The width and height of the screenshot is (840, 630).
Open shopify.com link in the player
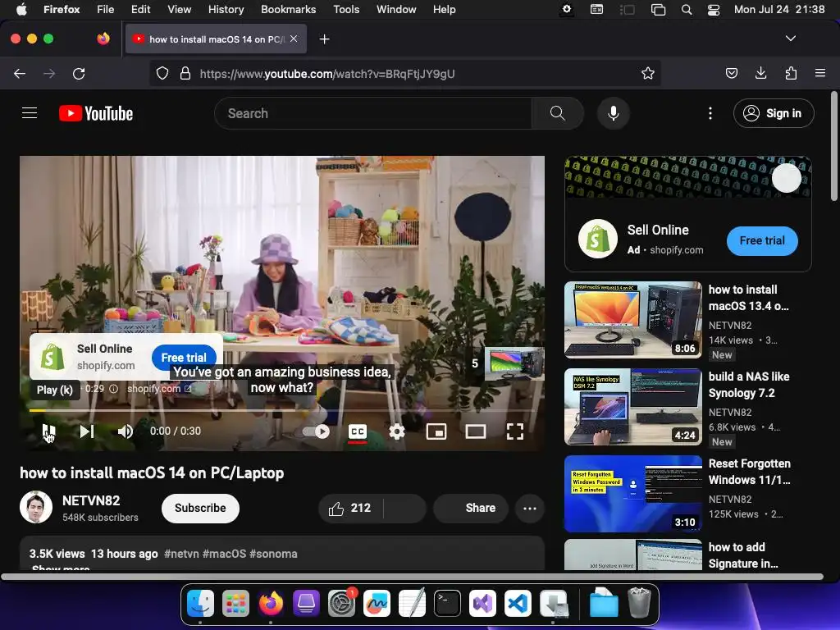coord(159,388)
